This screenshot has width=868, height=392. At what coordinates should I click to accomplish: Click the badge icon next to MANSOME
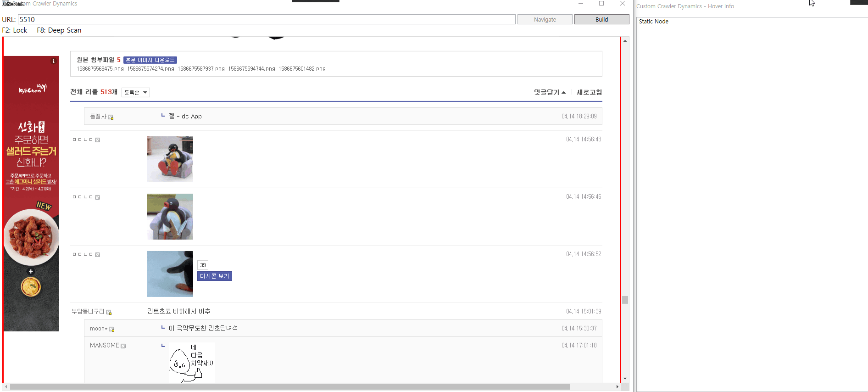point(123,346)
